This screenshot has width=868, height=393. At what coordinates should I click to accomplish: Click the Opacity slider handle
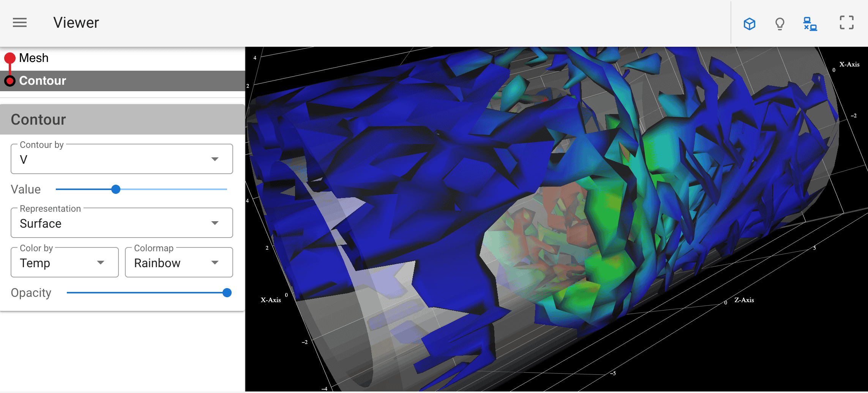[x=227, y=293]
